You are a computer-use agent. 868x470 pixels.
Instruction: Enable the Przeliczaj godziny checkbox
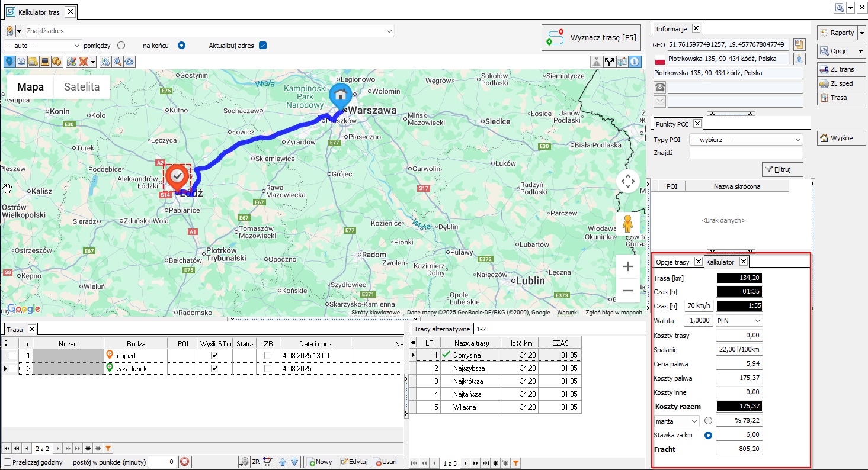(x=8, y=462)
